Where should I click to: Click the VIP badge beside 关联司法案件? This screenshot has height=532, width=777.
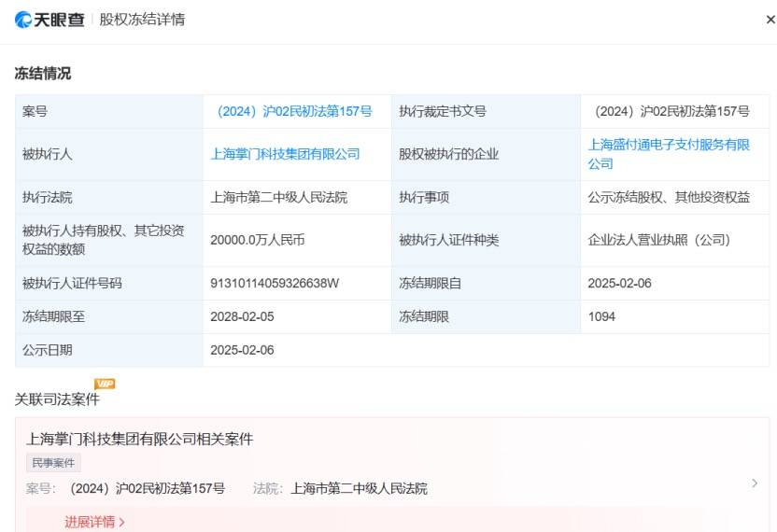click(105, 384)
